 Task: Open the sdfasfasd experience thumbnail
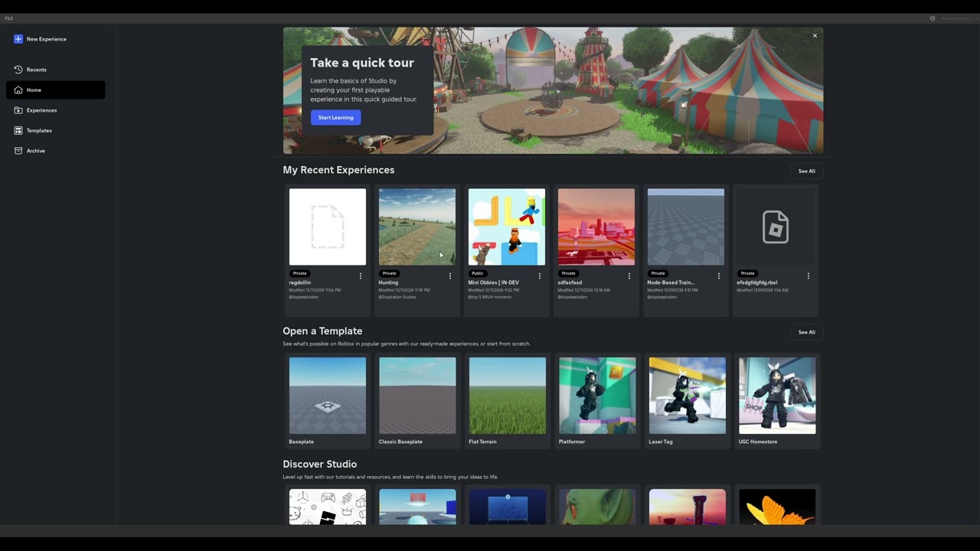coord(596,227)
